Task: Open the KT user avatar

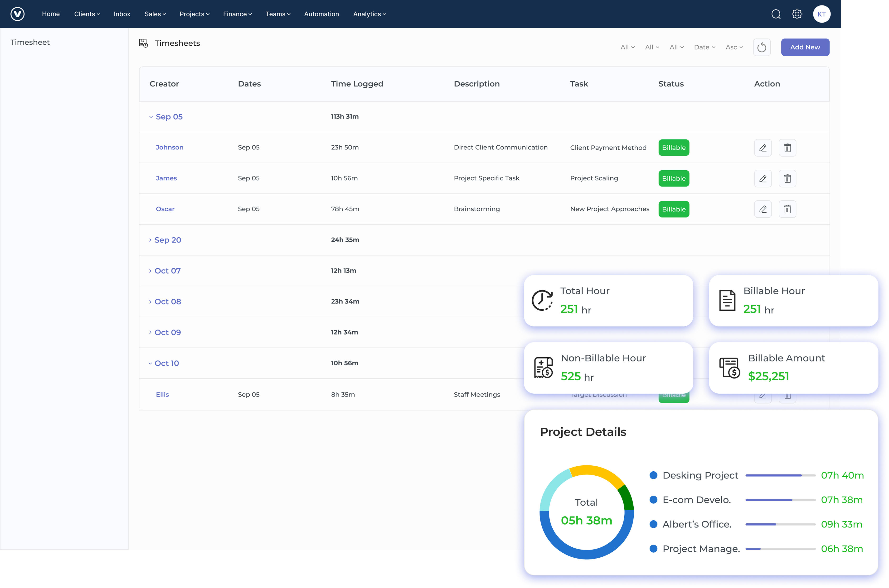Action: [x=821, y=14]
